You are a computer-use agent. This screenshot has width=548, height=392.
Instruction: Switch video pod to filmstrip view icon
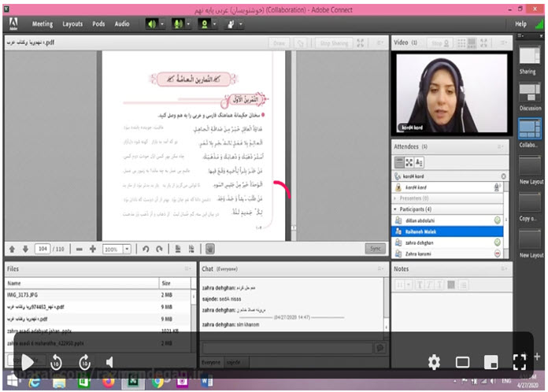tap(472, 43)
